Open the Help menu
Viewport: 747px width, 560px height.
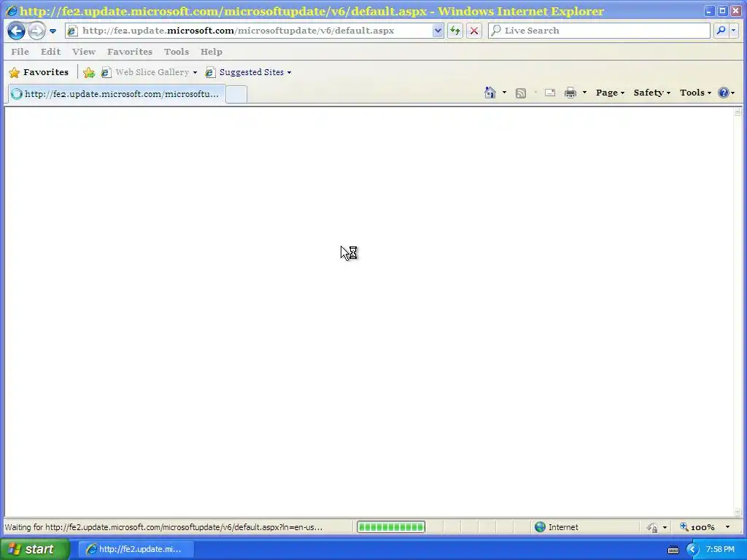[211, 52]
